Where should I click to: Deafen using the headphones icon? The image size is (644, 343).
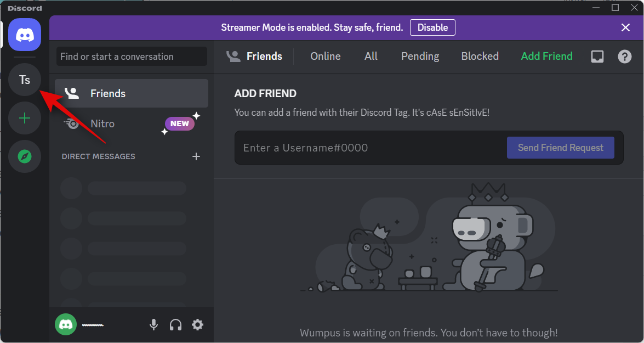[x=175, y=325]
